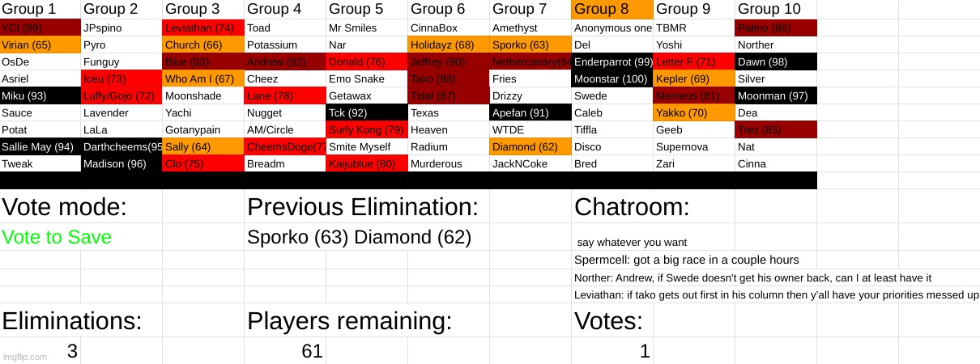The width and height of the screenshot is (980, 364).
Task: Click the Moonstar (100) cell
Action: [611, 79]
